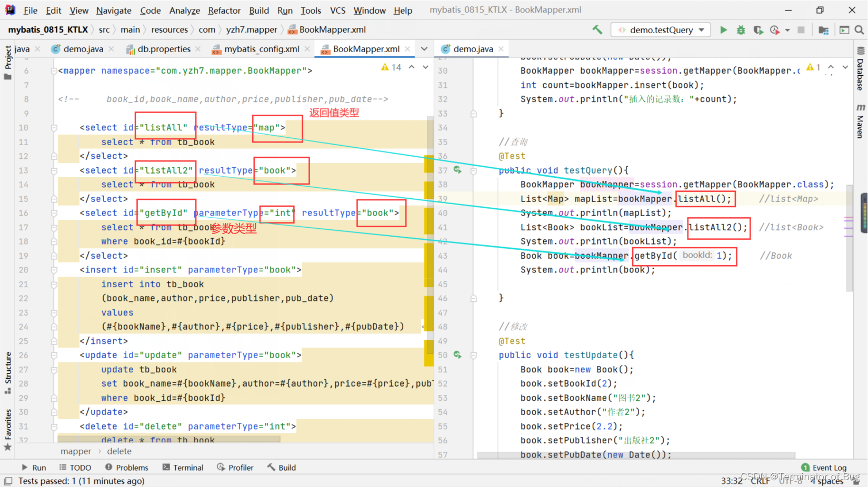Click Search Everywhere magnifier icon
Screen dimensions: 868x487
(x=859, y=30)
